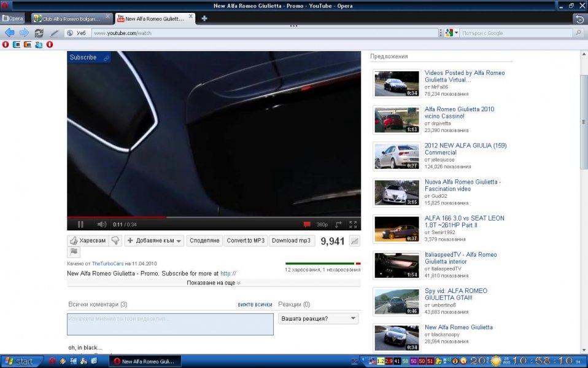
Task: Enter fullscreen video mode
Action: [x=353, y=225]
